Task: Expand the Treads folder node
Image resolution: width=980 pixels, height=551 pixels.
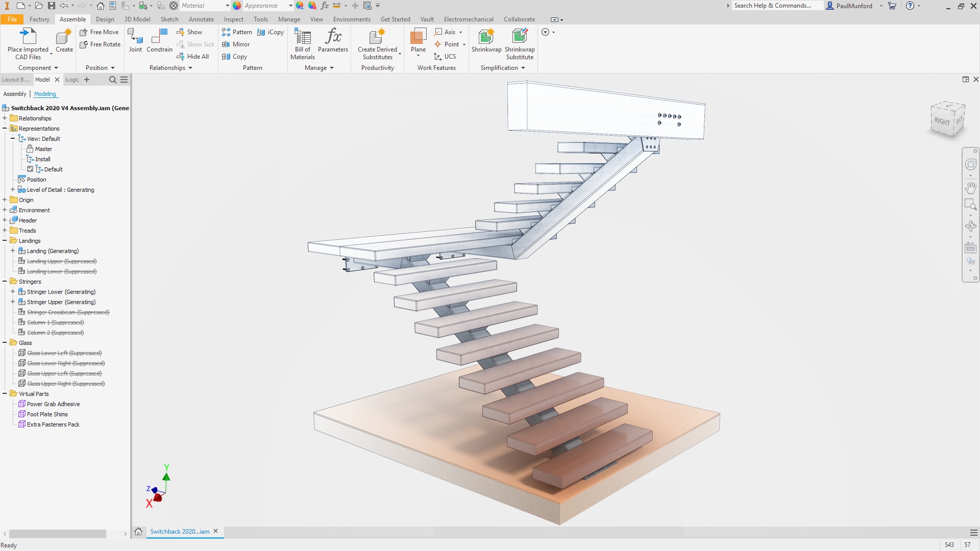Action: (5, 231)
